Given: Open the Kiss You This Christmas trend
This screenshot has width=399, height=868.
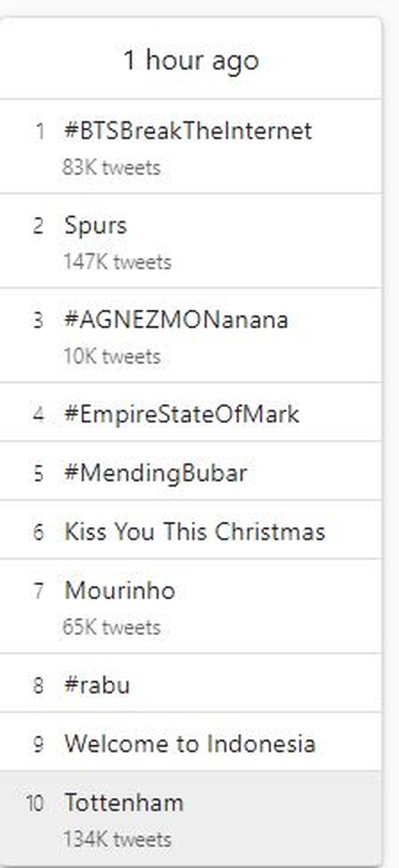Looking at the screenshot, I should coord(194,532).
